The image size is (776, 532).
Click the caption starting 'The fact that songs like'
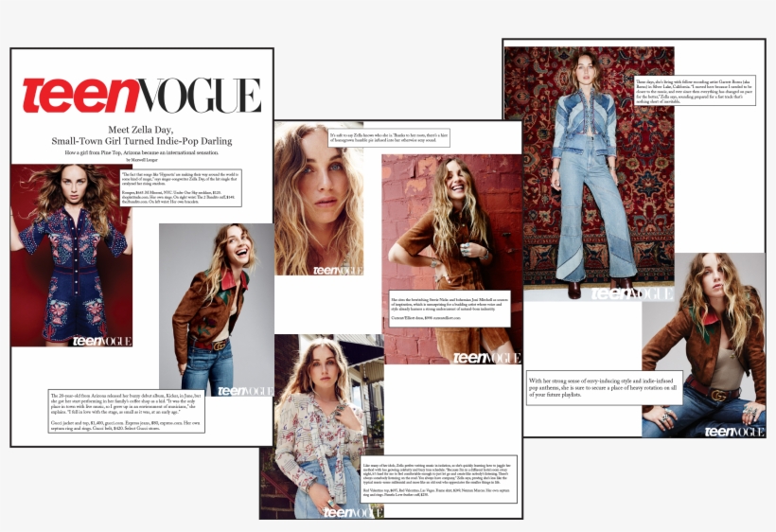coord(181,188)
